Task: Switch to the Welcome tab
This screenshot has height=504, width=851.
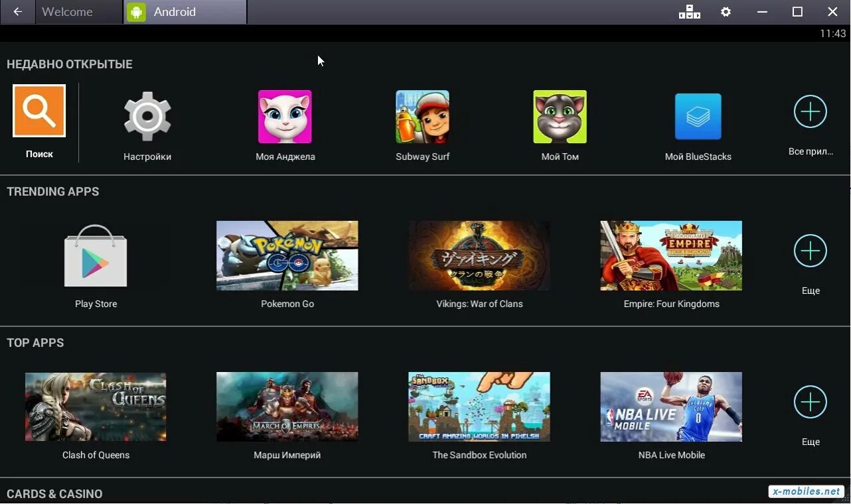Action: click(x=79, y=12)
